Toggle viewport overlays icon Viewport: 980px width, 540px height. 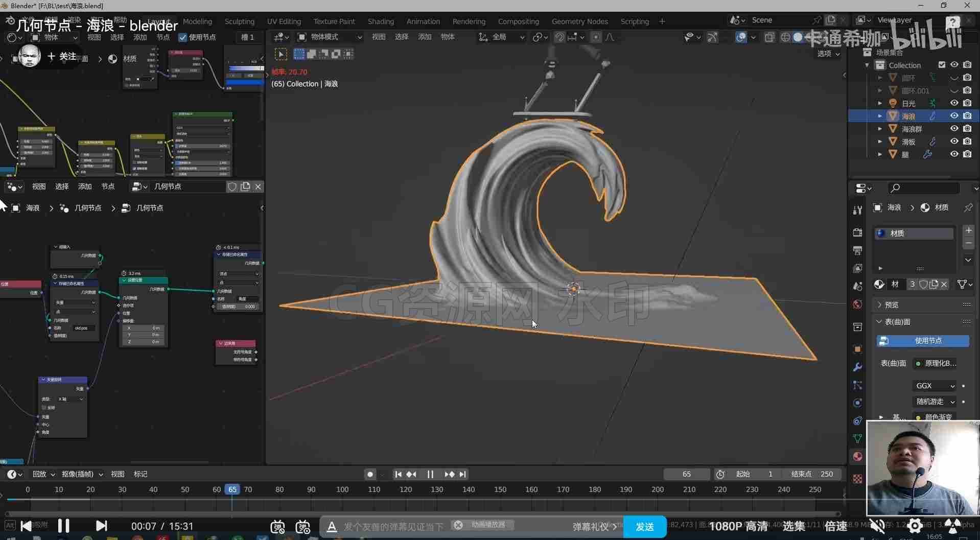pos(741,37)
